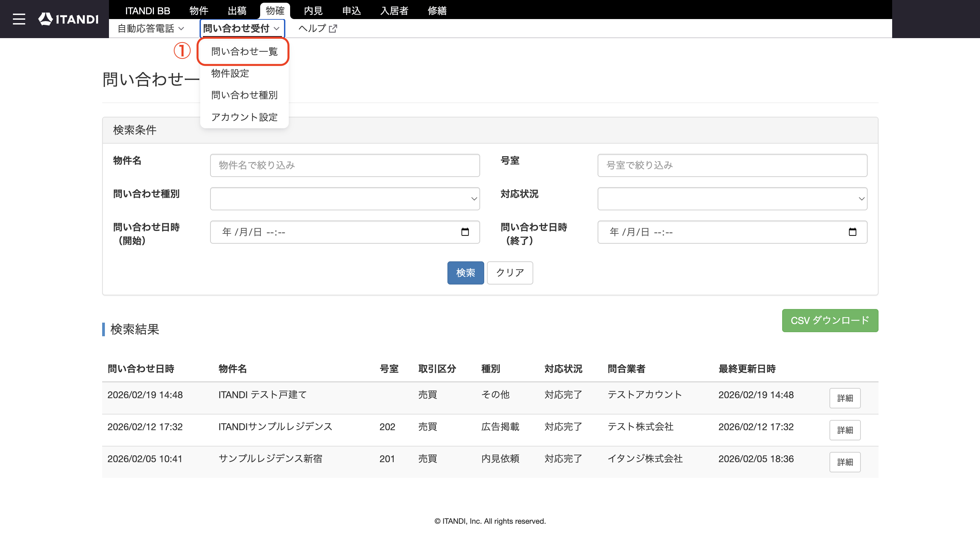Switch to 内見 tab
The height and width of the screenshot is (552, 980).
[x=313, y=11]
